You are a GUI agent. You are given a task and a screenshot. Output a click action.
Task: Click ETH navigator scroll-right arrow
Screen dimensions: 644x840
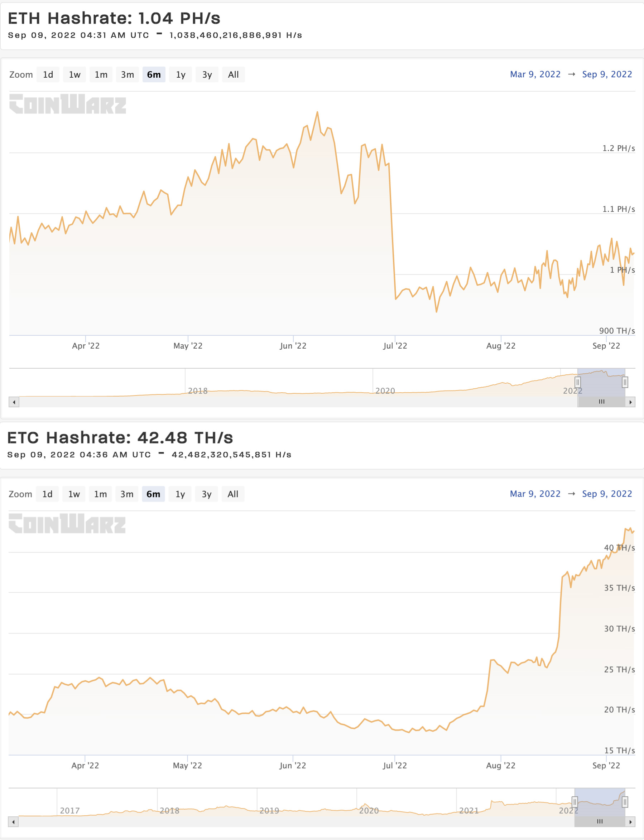coord(631,402)
